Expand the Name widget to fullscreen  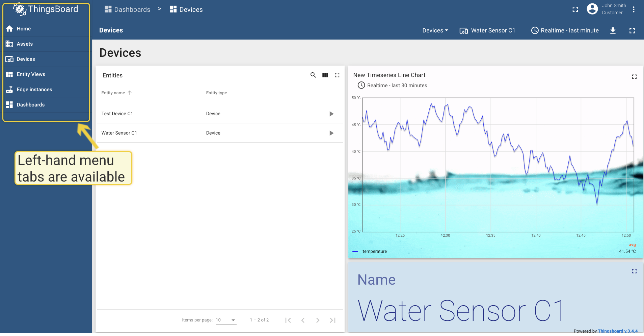634,271
